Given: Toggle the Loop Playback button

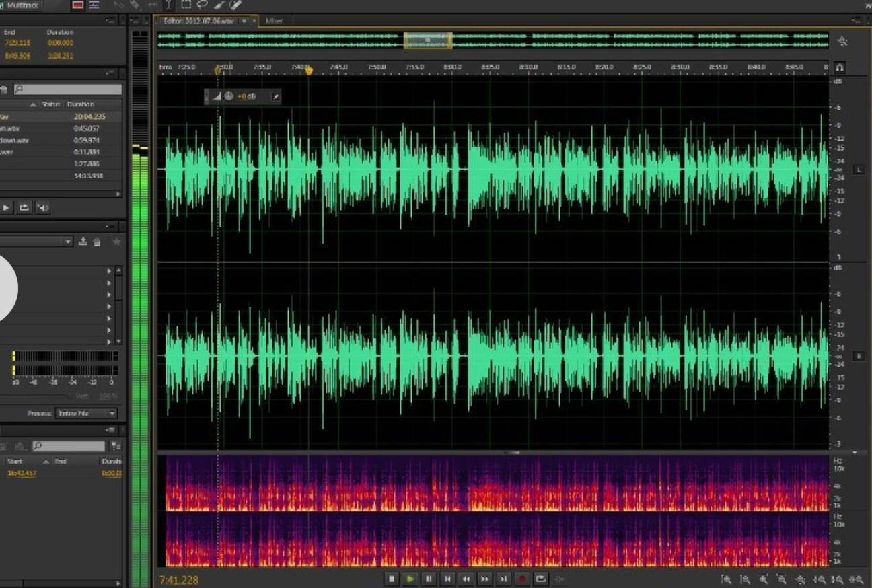Looking at the screenshot, I should coord(540,579).
